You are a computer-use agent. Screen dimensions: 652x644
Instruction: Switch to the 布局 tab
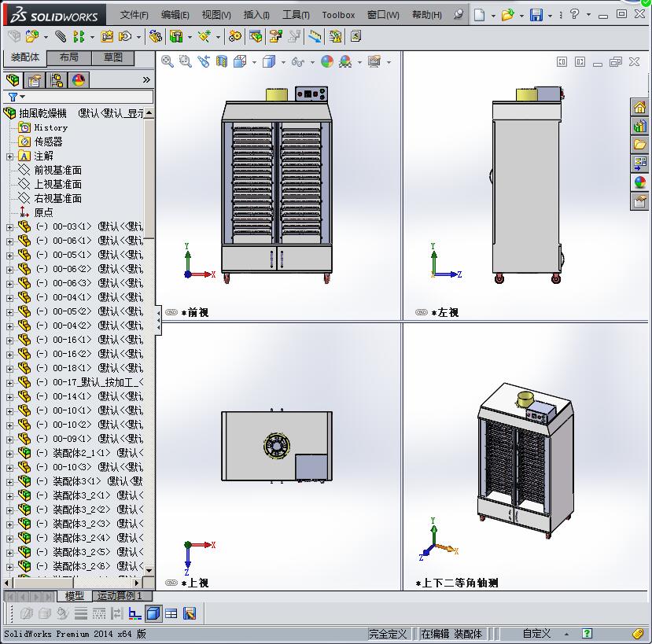coord(69,57)
